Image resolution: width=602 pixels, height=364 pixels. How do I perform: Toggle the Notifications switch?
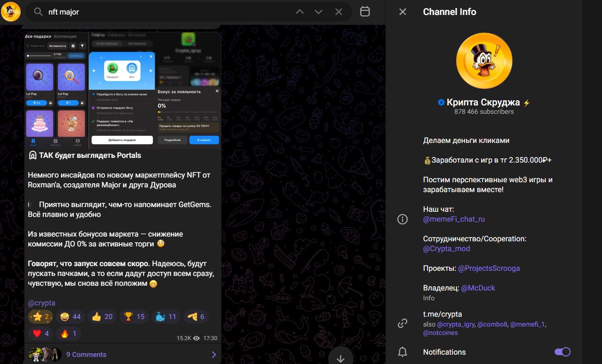pos(562,352)
